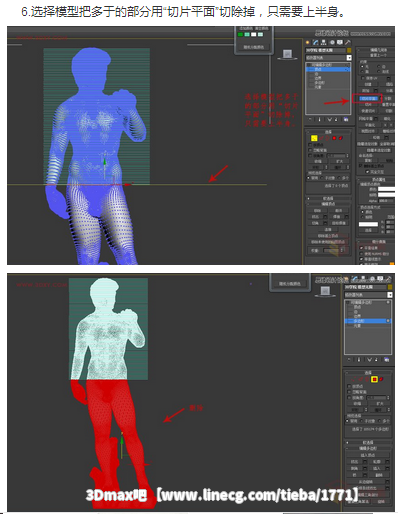Expand 软选择 rollout in bottom screenshot
Image resolution: width=398 pixels, height=514 pixels.
click(x=368, y=442)
